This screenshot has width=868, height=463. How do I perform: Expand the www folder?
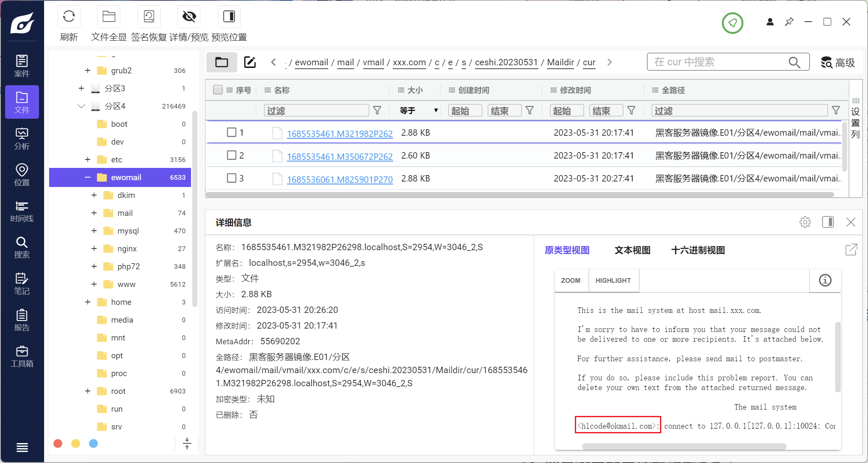click(x=94, y=284)
